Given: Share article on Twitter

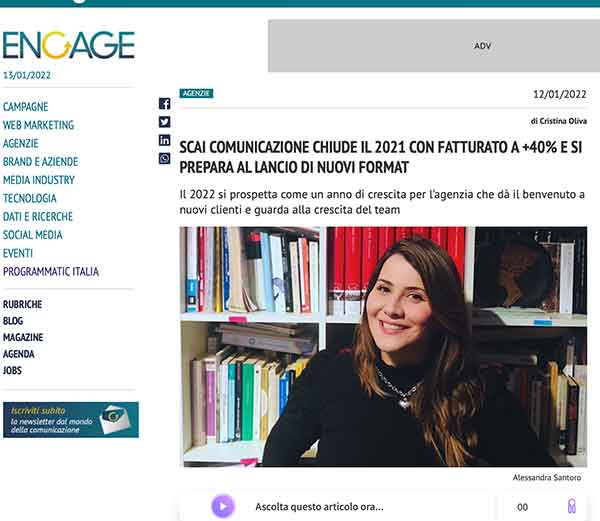Looking at the screenshot, I should (165, 121).
